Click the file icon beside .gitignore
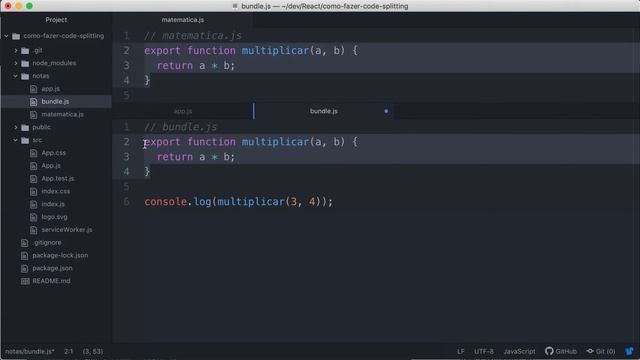Screen dimensions: 640x360 (x=24, y=243)
